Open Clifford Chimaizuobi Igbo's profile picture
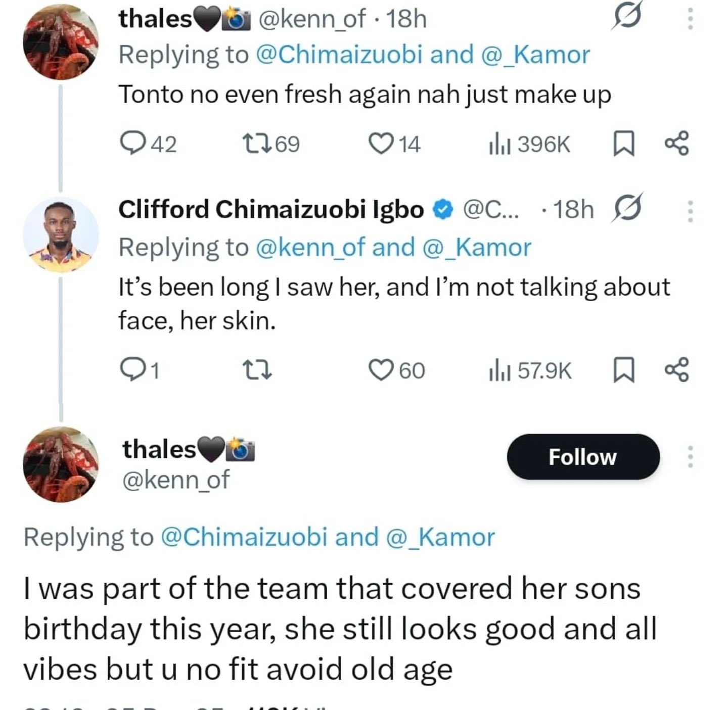This screenshot has height=710, width=728. pos(60,235)
